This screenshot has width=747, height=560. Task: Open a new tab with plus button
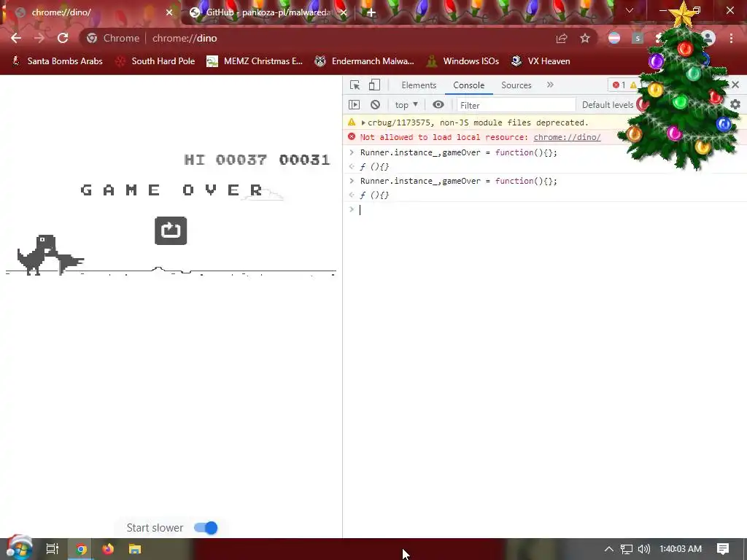pyautogui.click(x=371, y=12)
